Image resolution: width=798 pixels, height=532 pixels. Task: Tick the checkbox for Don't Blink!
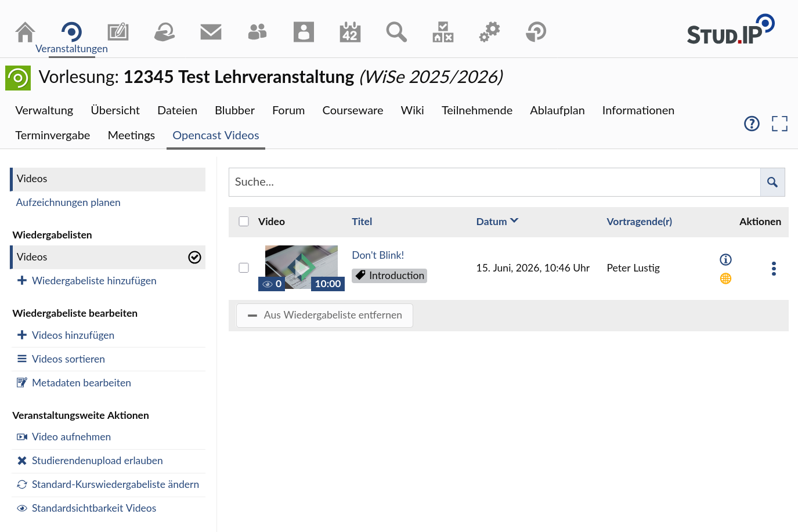(x=244, y=268)
